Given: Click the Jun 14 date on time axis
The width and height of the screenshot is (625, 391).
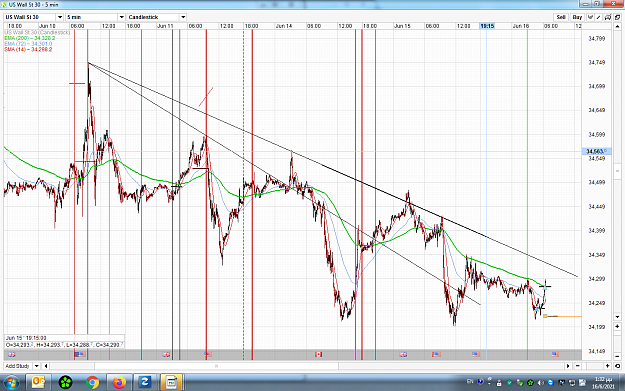Looking at the screenshot, I should click(x=283, y=26).
